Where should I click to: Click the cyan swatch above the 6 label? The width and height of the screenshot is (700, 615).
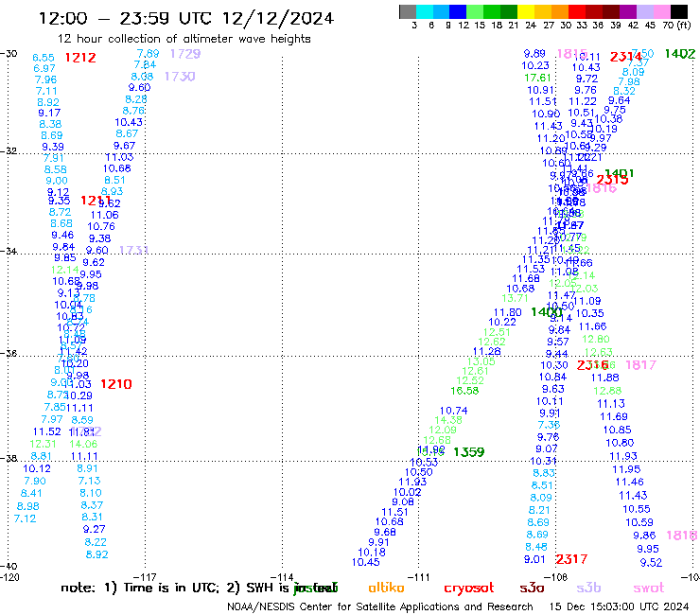(425, 11)
